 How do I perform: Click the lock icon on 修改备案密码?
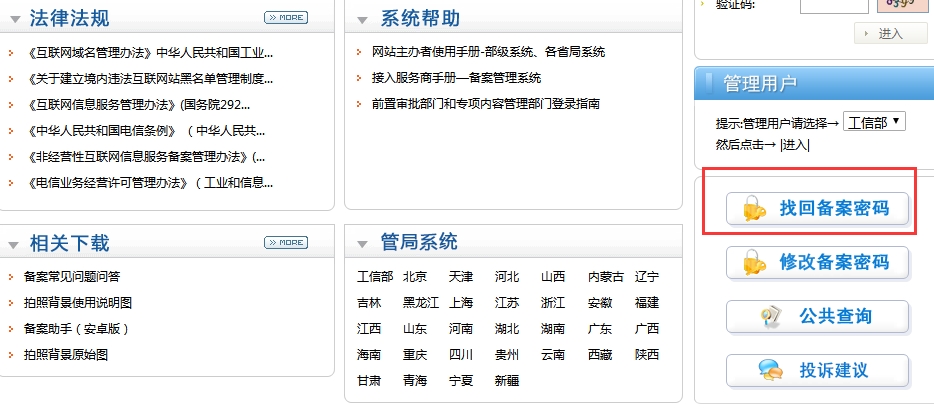(753, 263)
